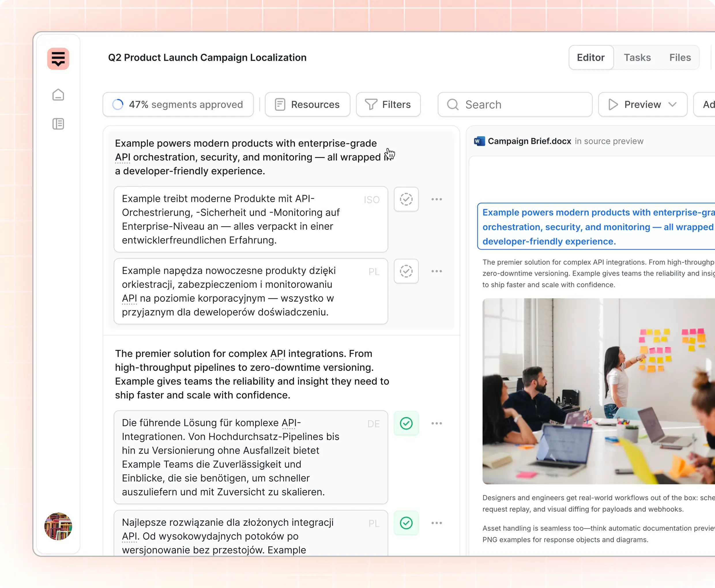Click the 47% segments approved progress indicator
The image size is (715, 588).
pos(178,105)
